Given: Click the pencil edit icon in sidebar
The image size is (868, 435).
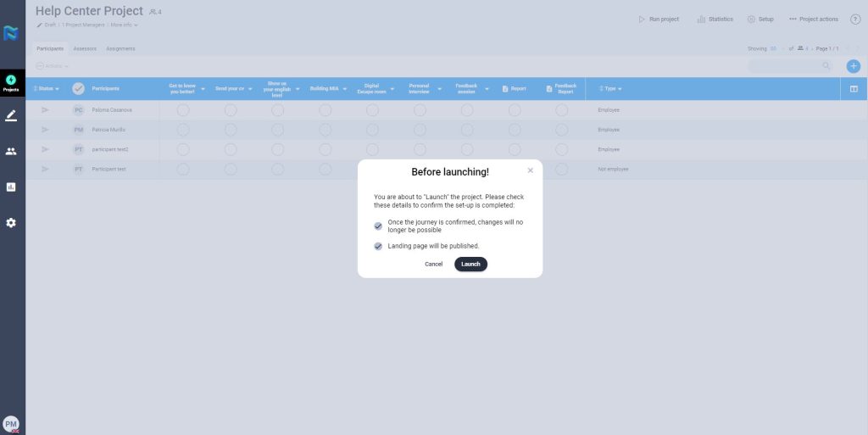Looking at the screenshot, I should tap(11, 115).
